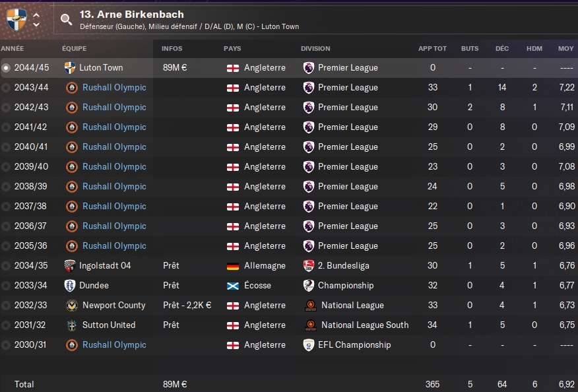Sort by BUTS column header
This screenshot has width=578, height=392.
[470, 48]
